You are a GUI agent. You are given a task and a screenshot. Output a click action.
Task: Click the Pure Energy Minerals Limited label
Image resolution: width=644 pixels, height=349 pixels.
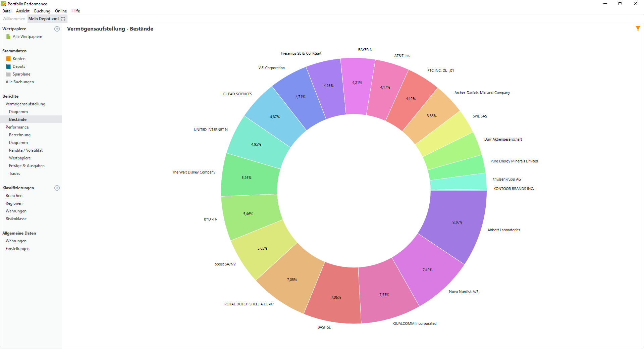[x=514, y=161]
